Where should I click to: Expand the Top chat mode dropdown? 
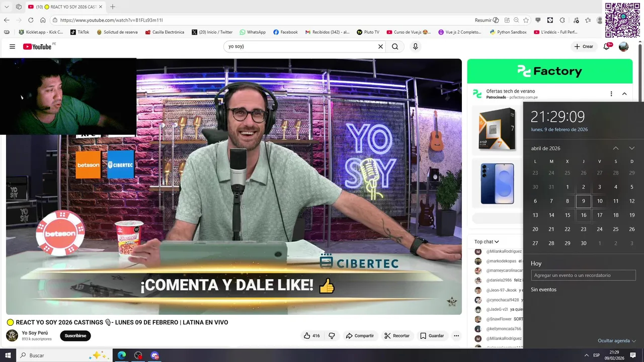[x=487, y=242]
